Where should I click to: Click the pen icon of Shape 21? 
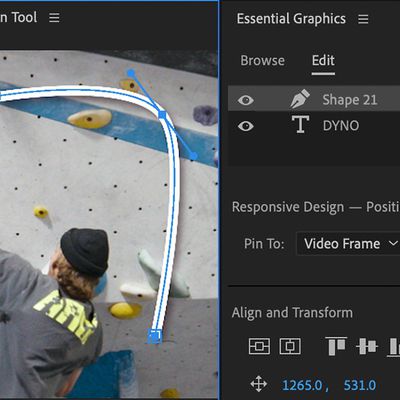tap(300, 99)
